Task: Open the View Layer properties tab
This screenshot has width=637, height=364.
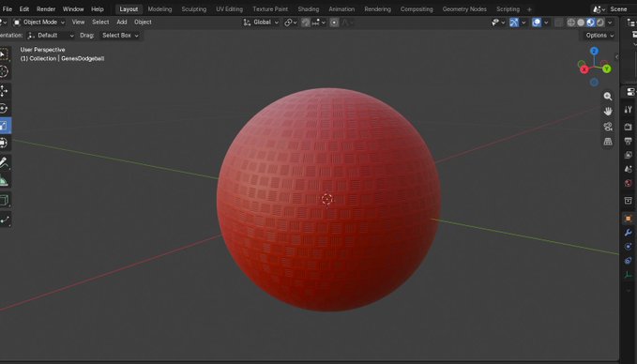Action: 628,155
